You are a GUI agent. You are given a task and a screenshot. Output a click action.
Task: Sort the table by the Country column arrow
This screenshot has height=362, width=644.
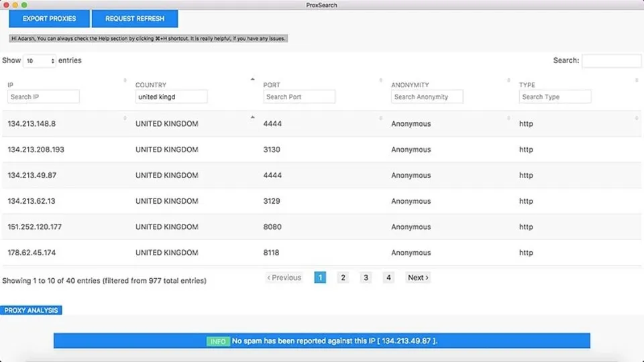tap(253, 80)
